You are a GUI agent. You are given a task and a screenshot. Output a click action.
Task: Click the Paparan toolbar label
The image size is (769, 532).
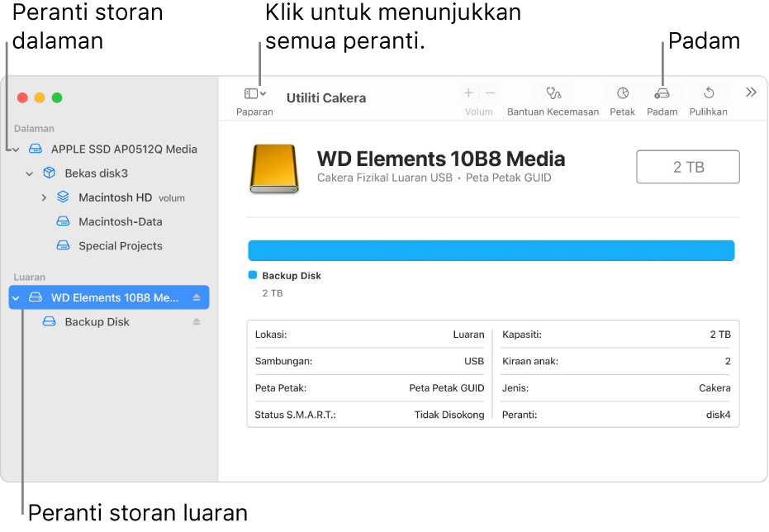point(254,112)
